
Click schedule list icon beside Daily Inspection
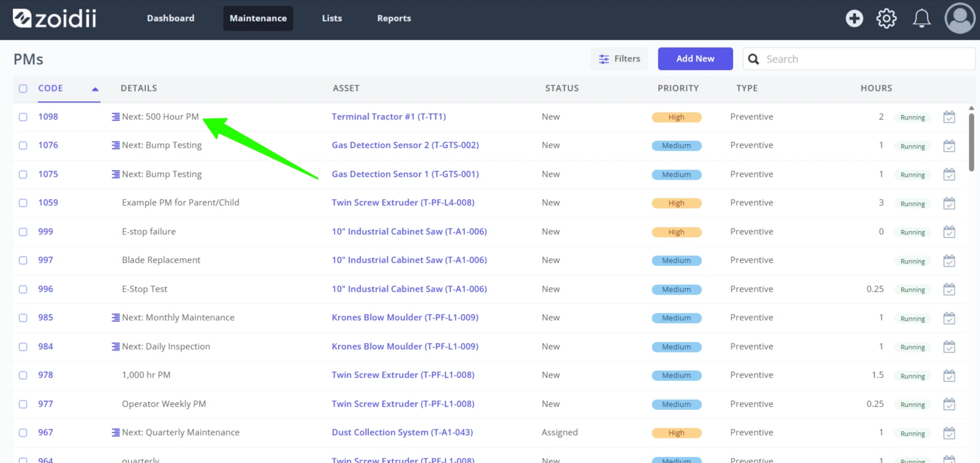[115, 346]
